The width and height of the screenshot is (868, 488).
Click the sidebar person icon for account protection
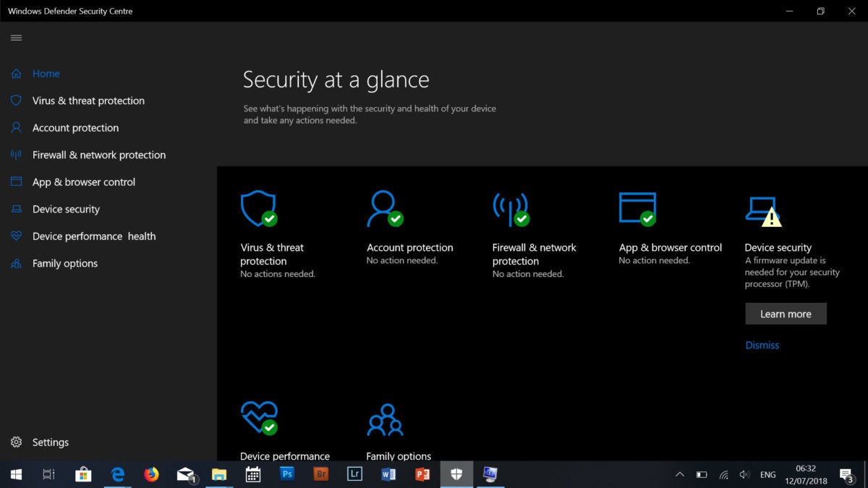(x=16, y=128)
